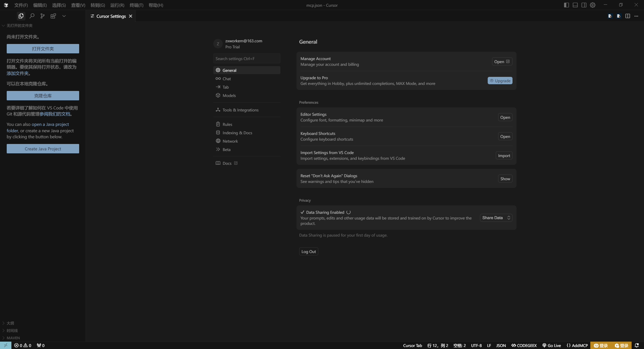Toggle bottom panel layout icon
Viewport: 644px width, 349px height.
pyautogui.click(x=575, y=5)
